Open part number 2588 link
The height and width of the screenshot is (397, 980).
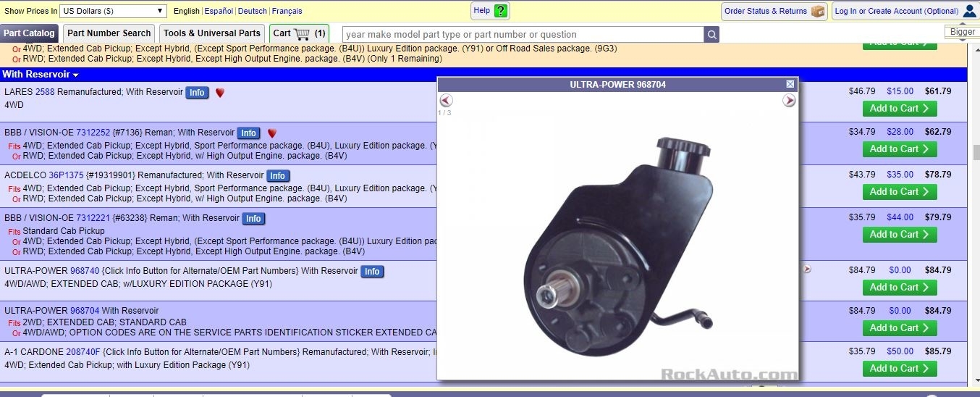pyautogui.click(x=45, y=92)
